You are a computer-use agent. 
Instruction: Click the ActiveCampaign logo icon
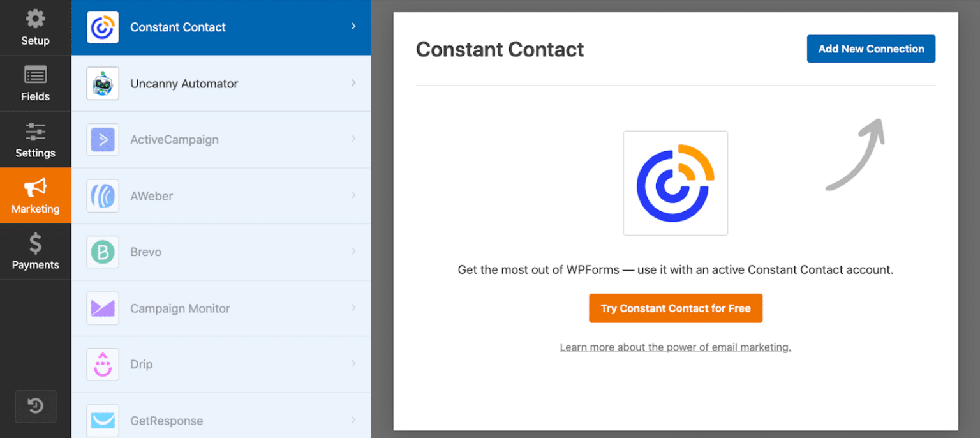pos(103,140)
